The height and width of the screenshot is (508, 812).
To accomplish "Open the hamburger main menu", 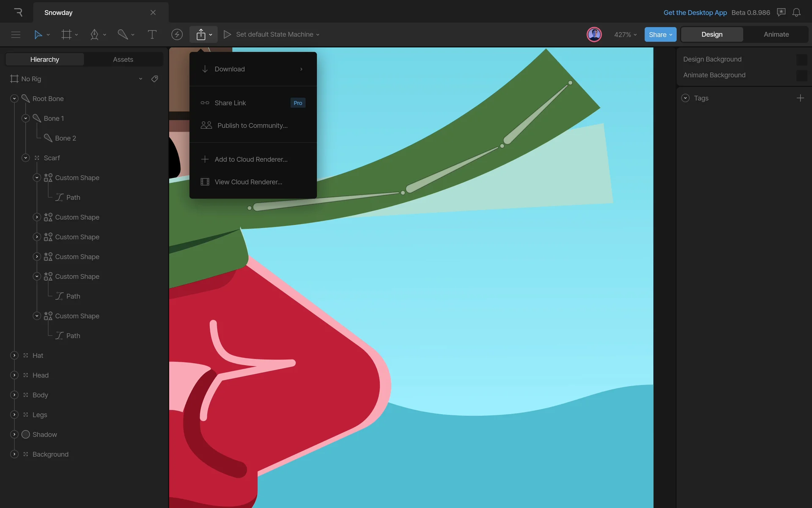I will click(x=16, y=34).
